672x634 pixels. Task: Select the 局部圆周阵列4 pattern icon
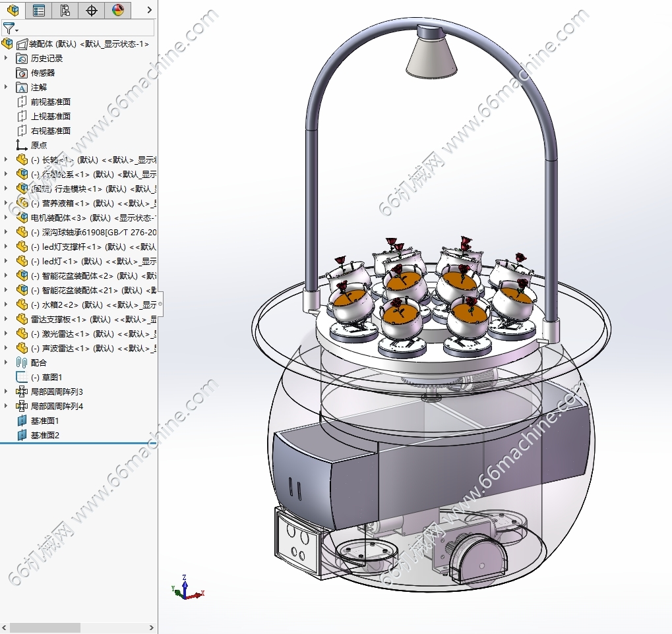tap(22, 406)
